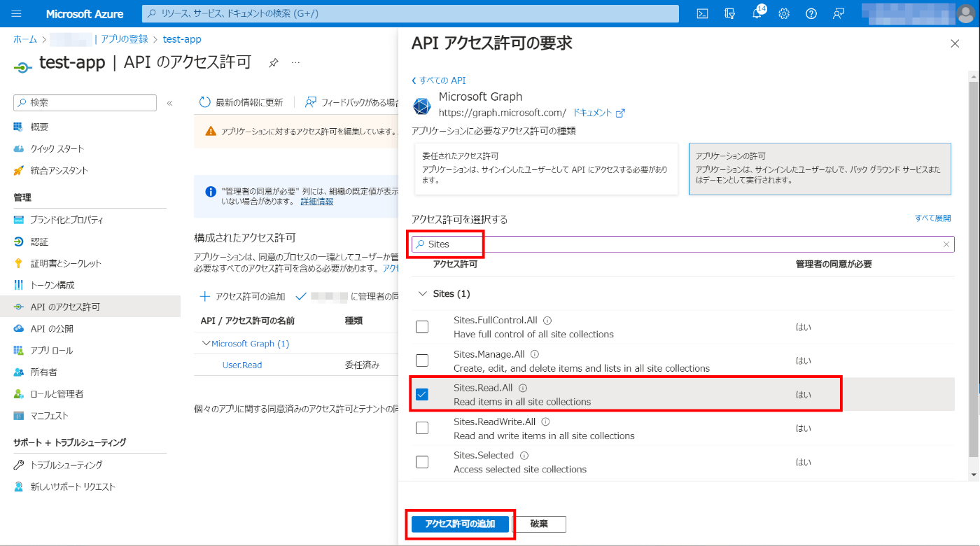Collapse the Microsoft Graph (1) row
980x546 pixels.
click(206, 344)
